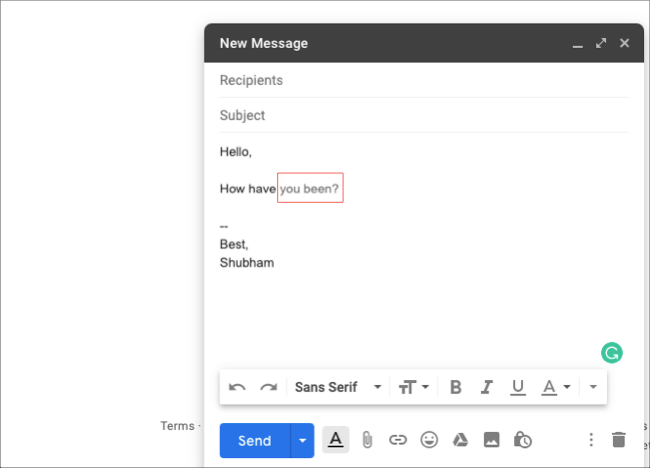The height and width of the screenshot is (468, 650).
Task: Click the Redo arrow in formatting toolbar
Action: tap(269, 388)
